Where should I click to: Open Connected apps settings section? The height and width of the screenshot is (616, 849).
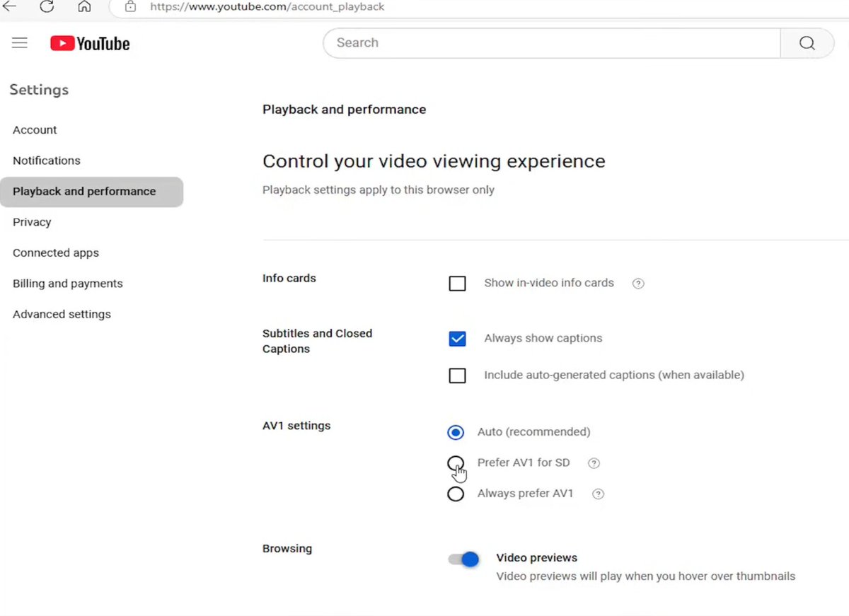coord(56,253)
